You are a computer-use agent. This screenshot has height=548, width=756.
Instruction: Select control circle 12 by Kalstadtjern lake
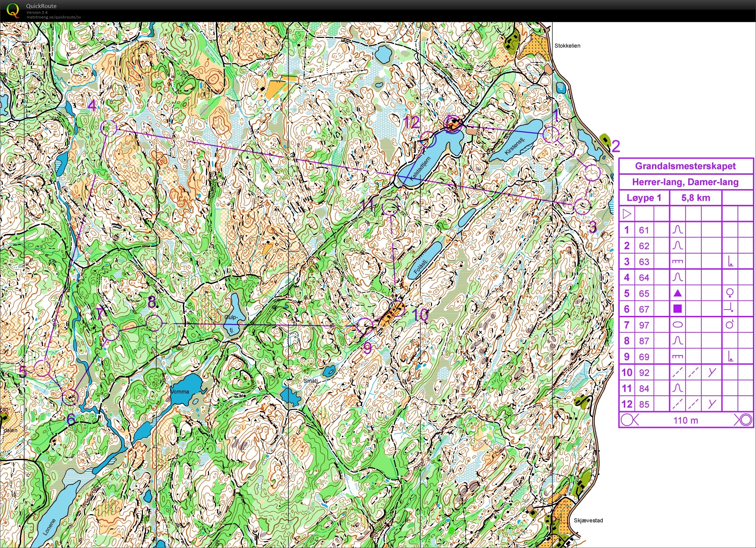click(x=428, y=140)
